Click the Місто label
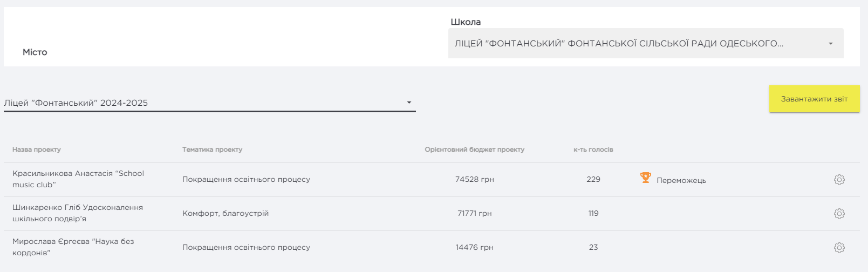This screenshot has width=868, height=272. 35,52
